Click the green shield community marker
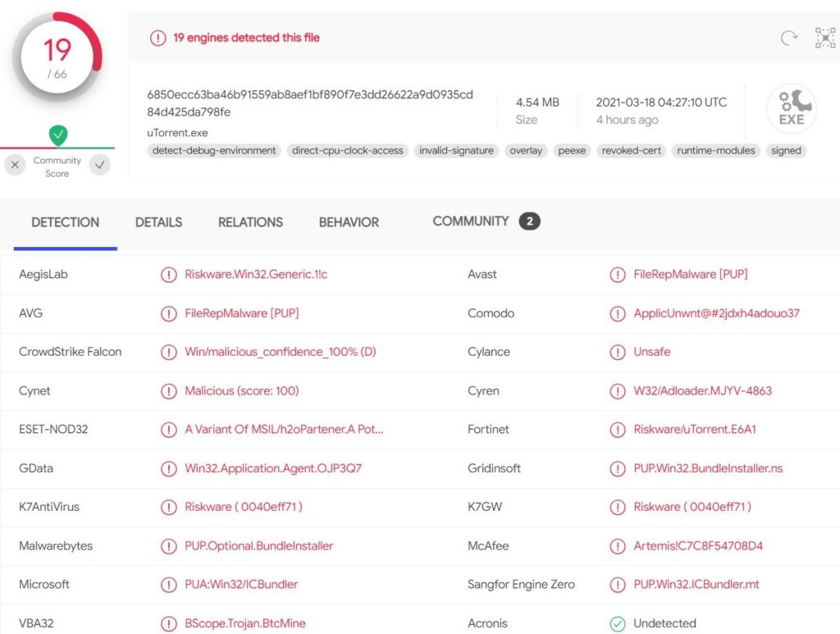The image size is (840, 634). [x=58, y=135]
